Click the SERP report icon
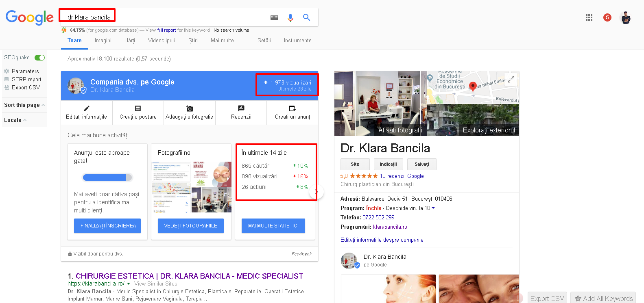This screenshot has height=303, width=644. [7, 79]
